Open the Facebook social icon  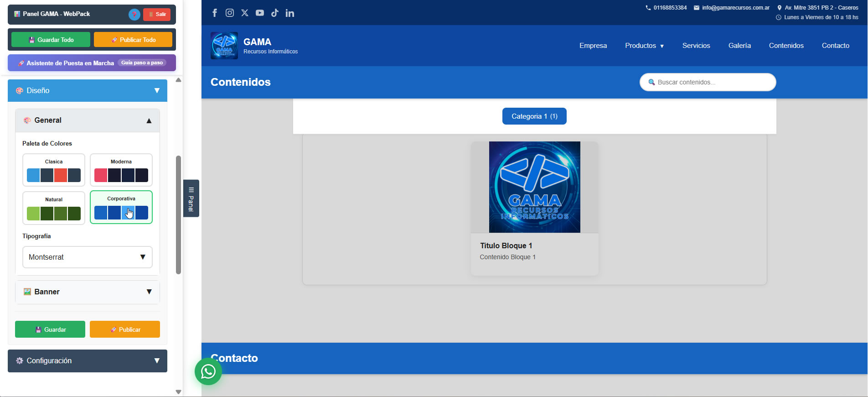(x=215, y=13)
